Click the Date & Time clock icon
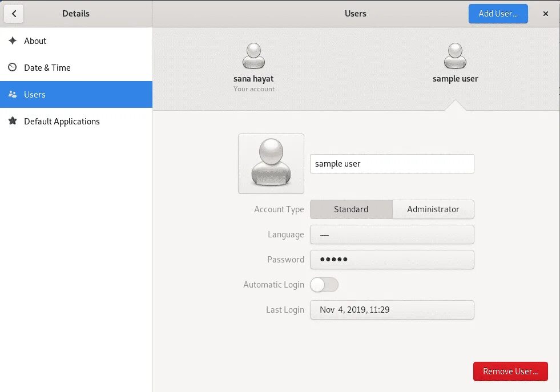This screenshot has width=560, height=392. click(x=13, y=67)
